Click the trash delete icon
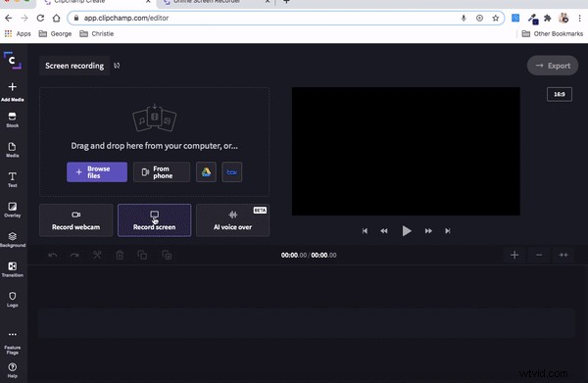The image size is (588, 383). tap(120, 256)
